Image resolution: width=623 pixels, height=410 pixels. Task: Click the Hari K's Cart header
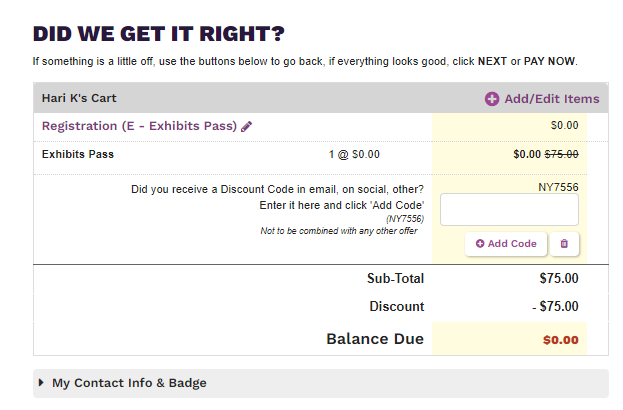(x=82, y=98)
